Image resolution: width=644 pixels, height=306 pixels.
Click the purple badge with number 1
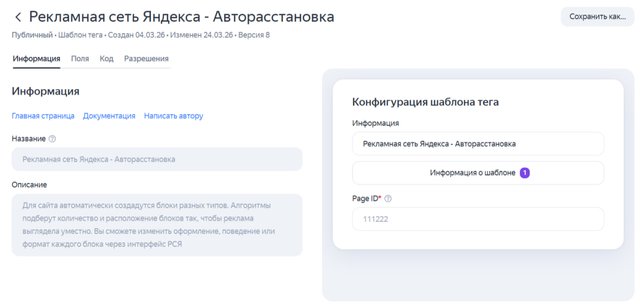525,173
